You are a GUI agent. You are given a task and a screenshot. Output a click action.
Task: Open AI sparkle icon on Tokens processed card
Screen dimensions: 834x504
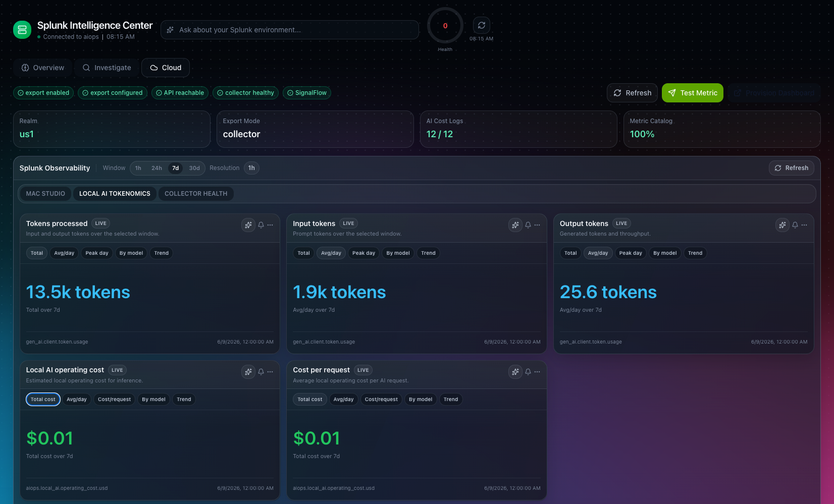tap(248, 225)
